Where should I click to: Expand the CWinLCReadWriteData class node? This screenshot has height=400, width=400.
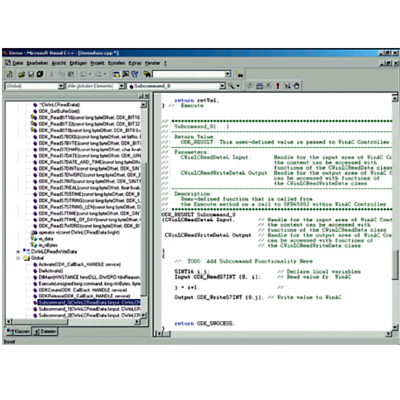[19, 252]
